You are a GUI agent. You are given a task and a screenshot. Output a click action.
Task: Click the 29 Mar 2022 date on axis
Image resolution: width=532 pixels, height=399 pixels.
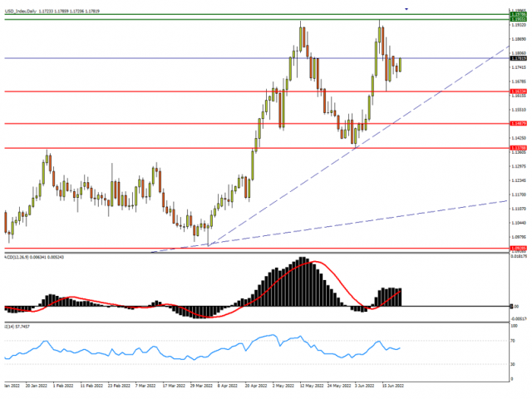click(204, 387)
